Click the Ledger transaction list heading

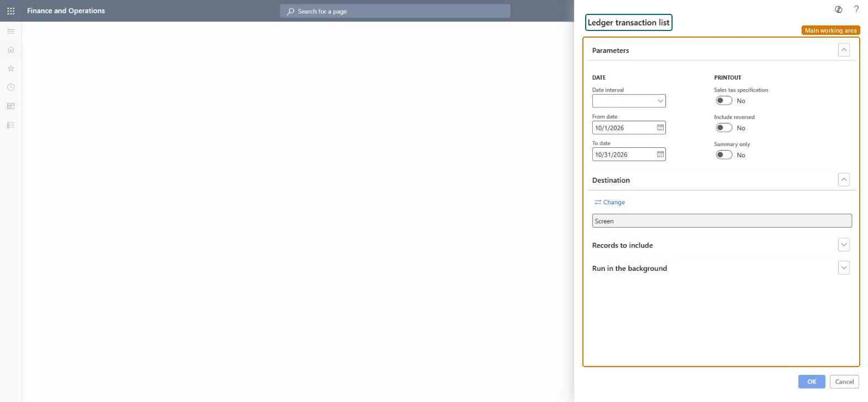[628, 23]
